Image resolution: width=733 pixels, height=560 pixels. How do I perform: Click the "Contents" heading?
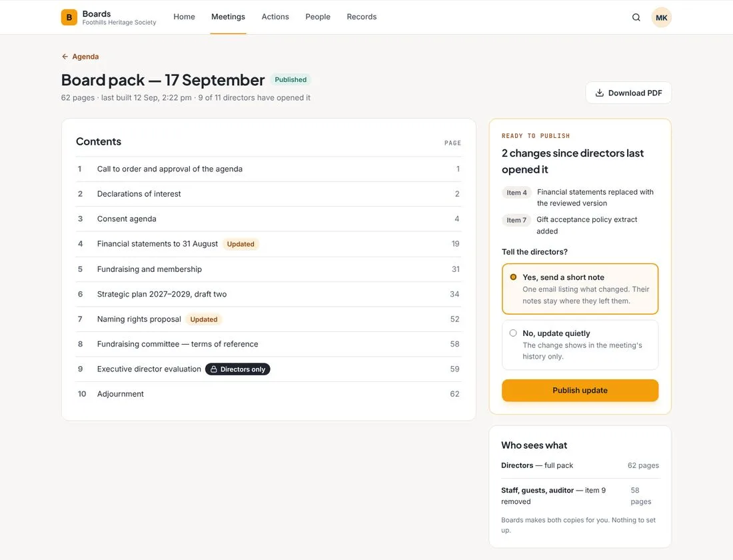pyautogui.click(x=99, y=142)
